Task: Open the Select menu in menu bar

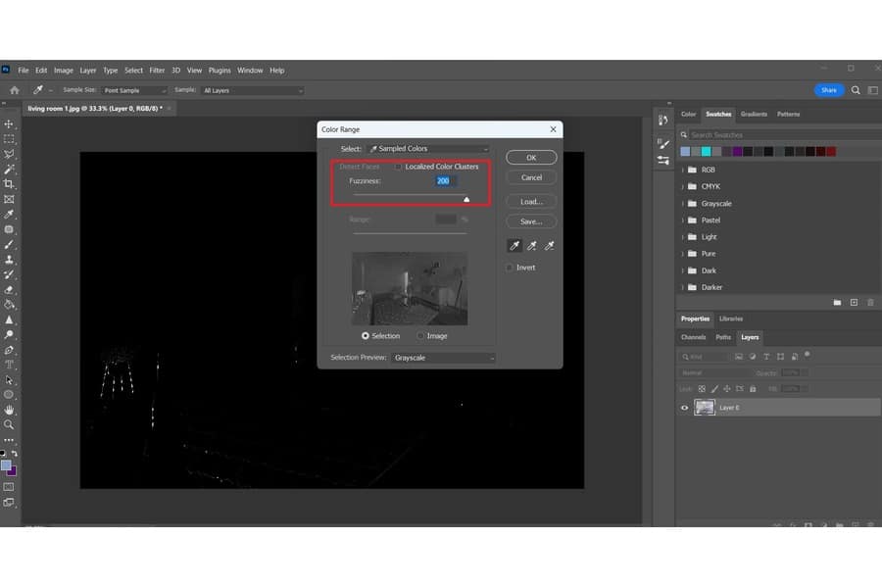Action: (133, 71)
